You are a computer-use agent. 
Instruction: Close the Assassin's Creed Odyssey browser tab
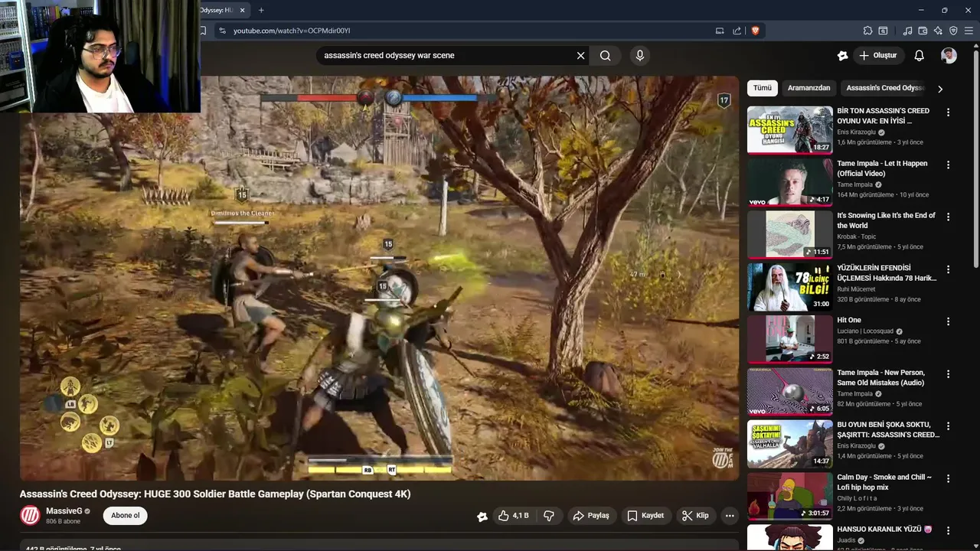point(243,10)
